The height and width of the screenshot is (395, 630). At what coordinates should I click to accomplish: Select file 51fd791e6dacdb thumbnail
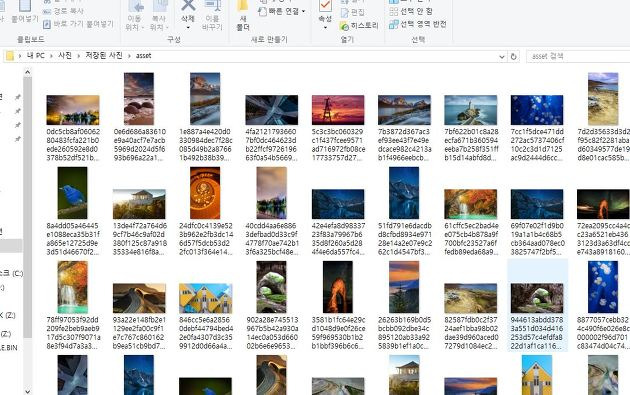[x=404, y=193]
